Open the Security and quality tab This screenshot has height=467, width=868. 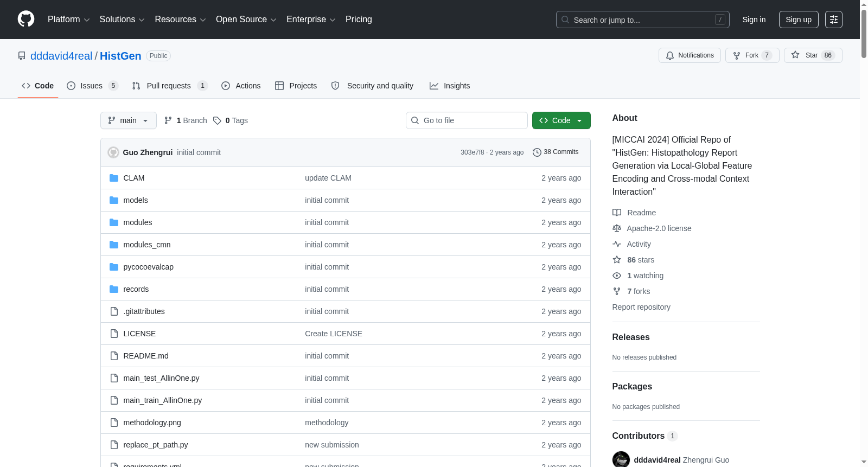pos(372,86)
